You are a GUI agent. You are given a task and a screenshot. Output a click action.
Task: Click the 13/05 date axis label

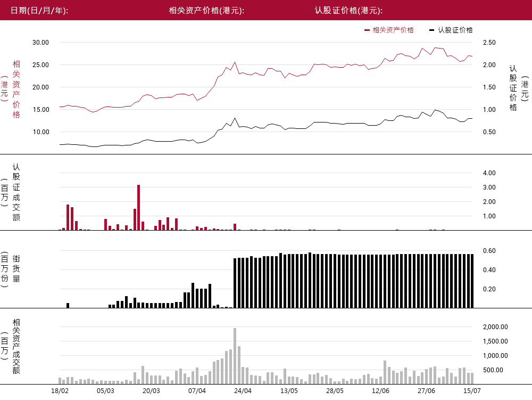click(289, 390)
